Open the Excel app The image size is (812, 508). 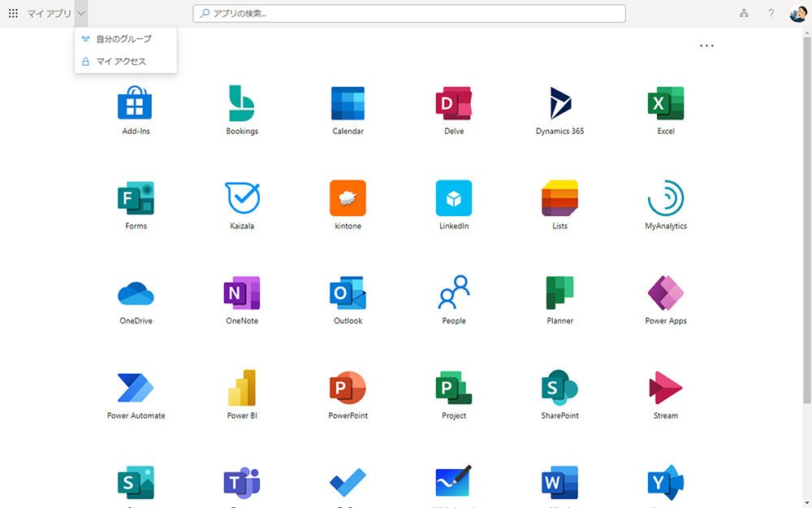click(x=666, y=103)
